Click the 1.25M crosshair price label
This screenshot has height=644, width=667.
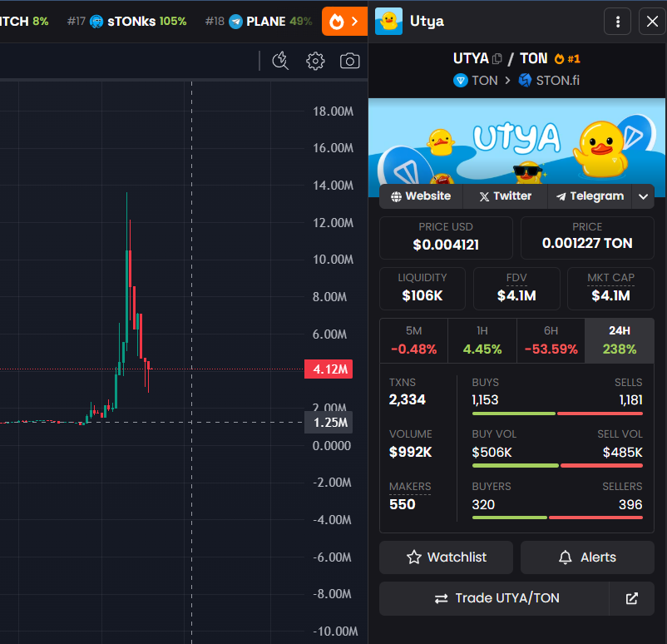329,422
